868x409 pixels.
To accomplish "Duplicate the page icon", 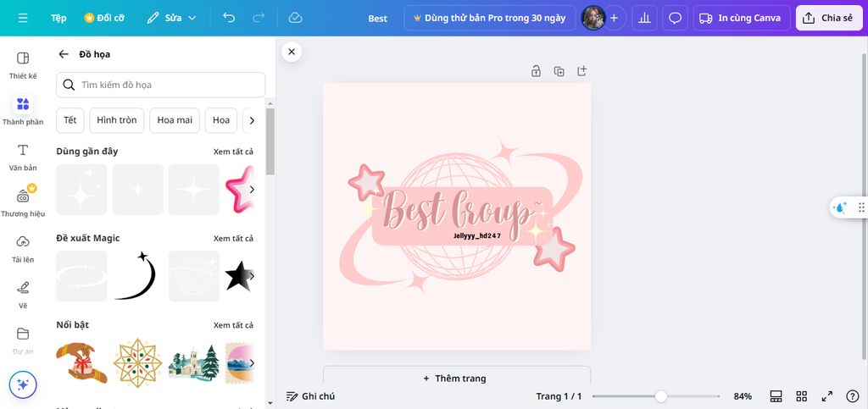I will coord(559,71).
